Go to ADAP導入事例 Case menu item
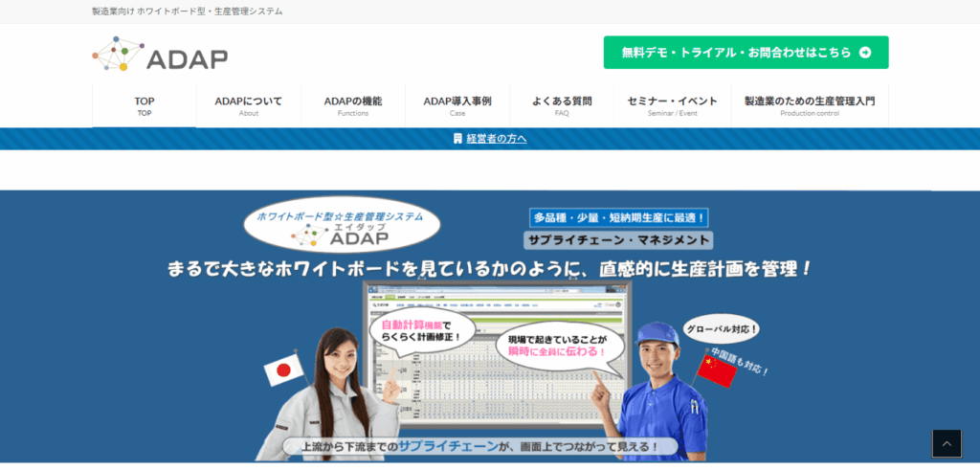Screen dimensions: 980x470 click(x=457, y=106)
